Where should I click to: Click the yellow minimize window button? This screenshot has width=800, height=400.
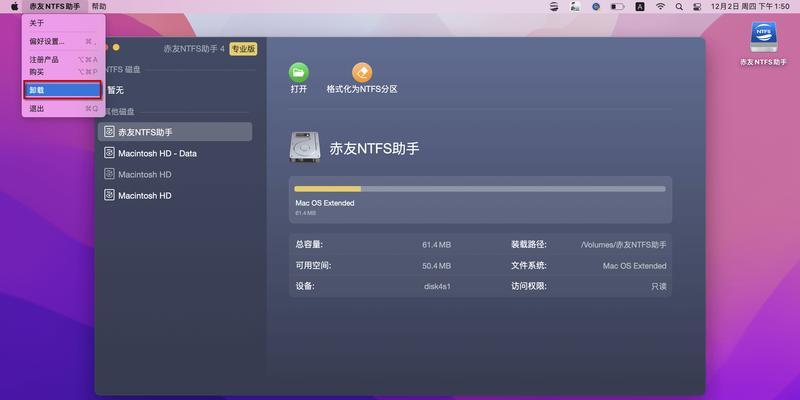[x=116, y=47]
